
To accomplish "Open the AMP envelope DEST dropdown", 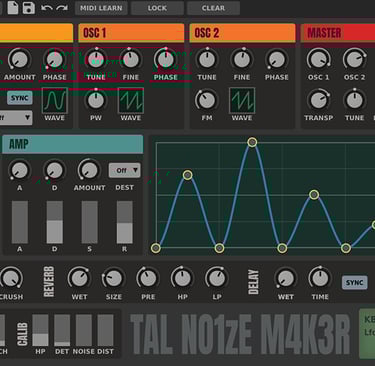I will 125,170.
